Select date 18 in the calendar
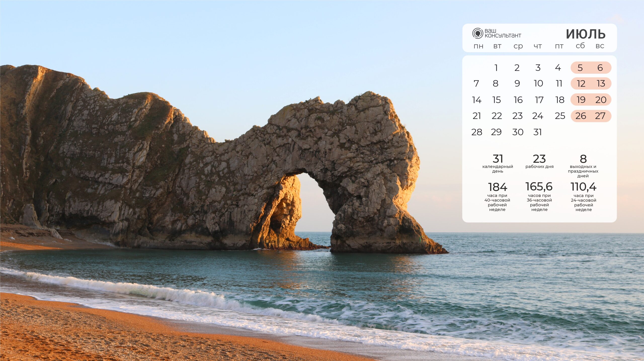This screenshot has width=644, height=361. [x=560, y=100]
